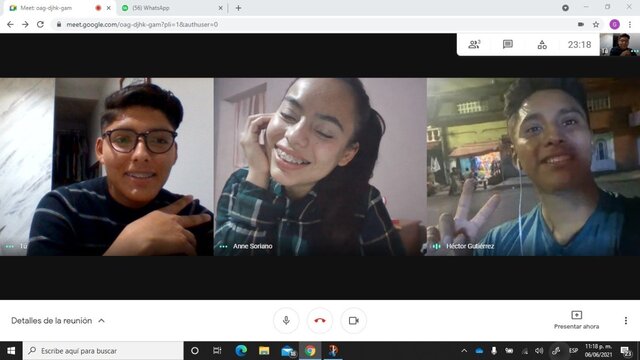Open the chat messages panel
The width and height of the screenshot is (640, 360).
pos(508,44)
